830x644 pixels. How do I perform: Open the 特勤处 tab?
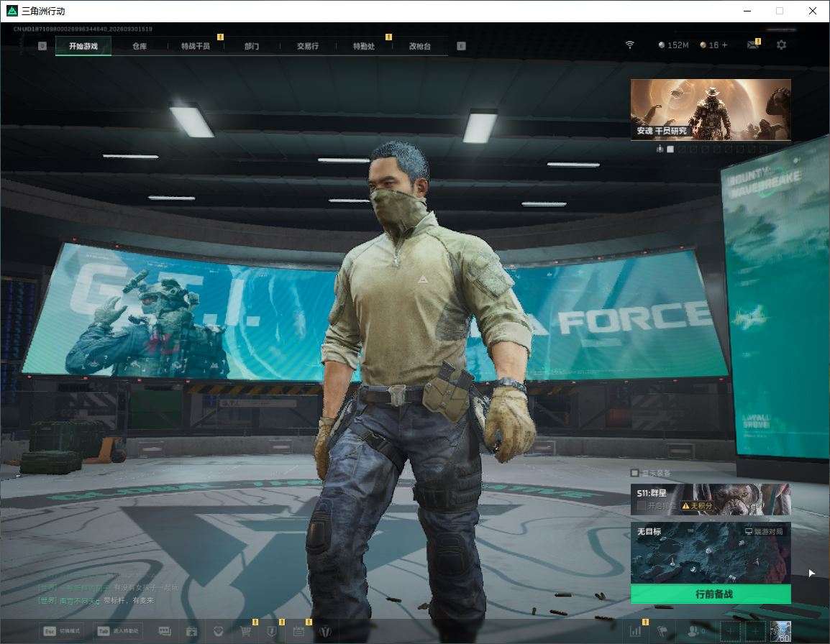(x=364, y=46)
